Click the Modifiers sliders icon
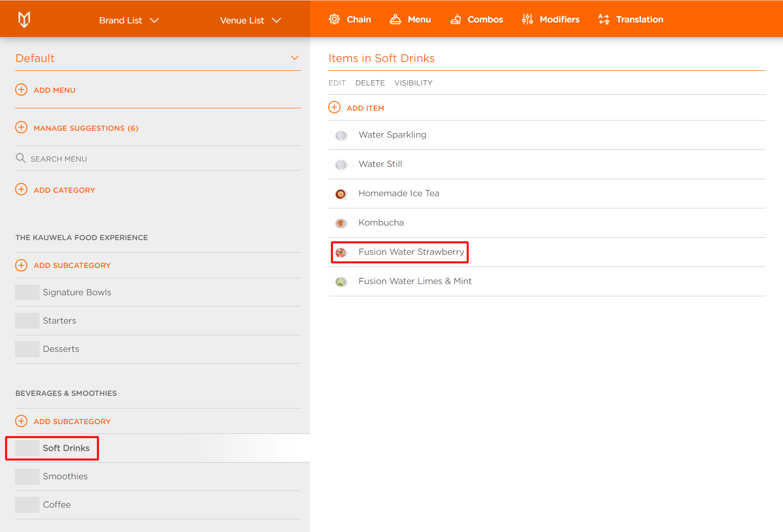Image resolution: width=783 pixels, height=532 pixels. (528, 20)
